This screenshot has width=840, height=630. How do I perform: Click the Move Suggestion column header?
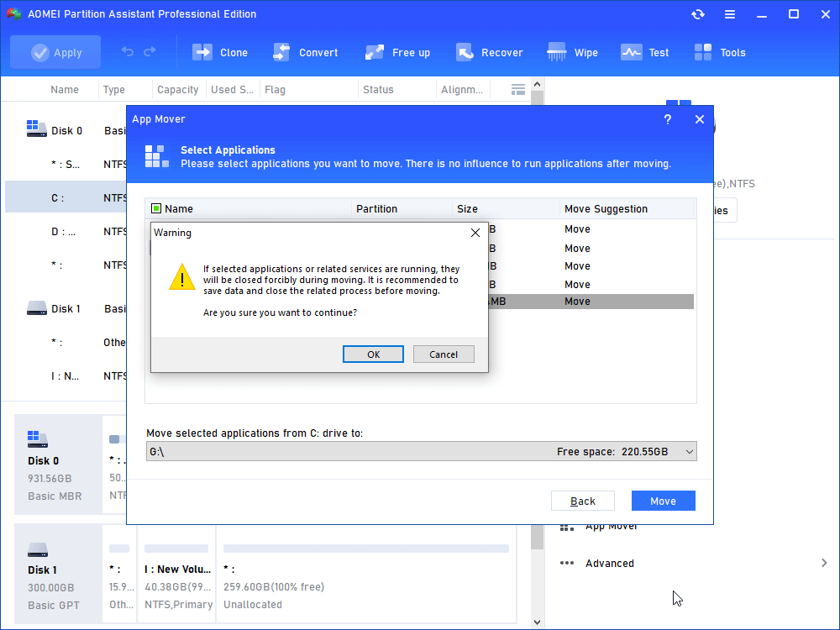tap(606, 209)
